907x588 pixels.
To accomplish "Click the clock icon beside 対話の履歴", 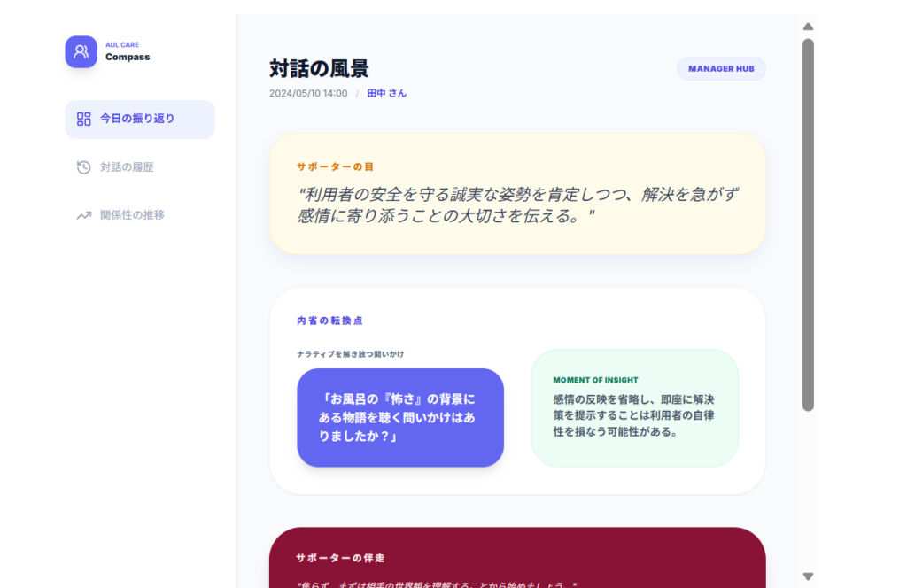I will pyautogui.click(x=84, y=167).
